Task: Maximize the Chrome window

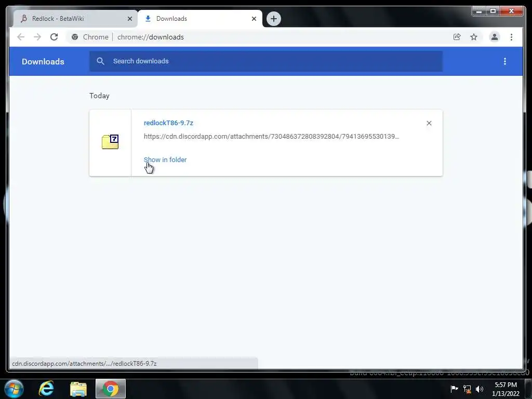Action: click(493, 11)
